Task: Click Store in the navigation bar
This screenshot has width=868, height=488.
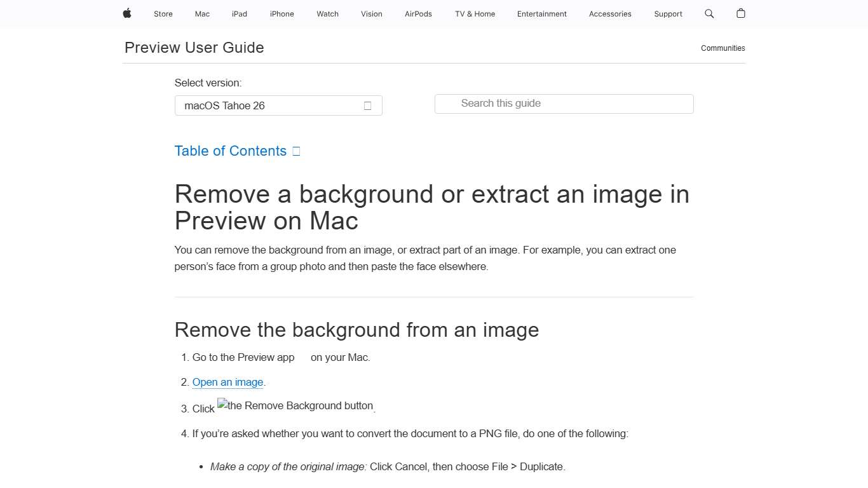Action: tap(163, 13)
